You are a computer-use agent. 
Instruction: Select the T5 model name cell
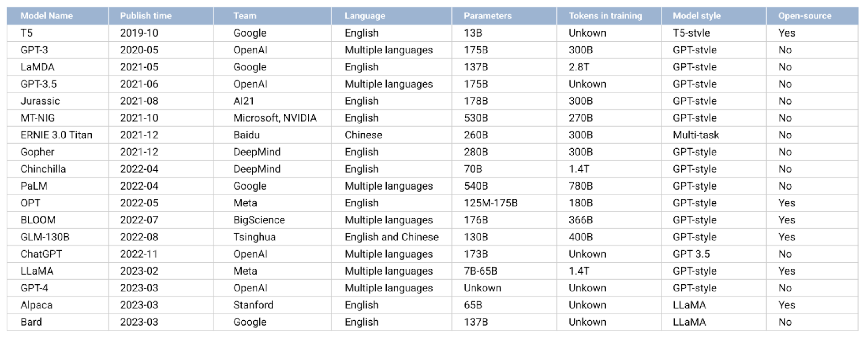58,33
